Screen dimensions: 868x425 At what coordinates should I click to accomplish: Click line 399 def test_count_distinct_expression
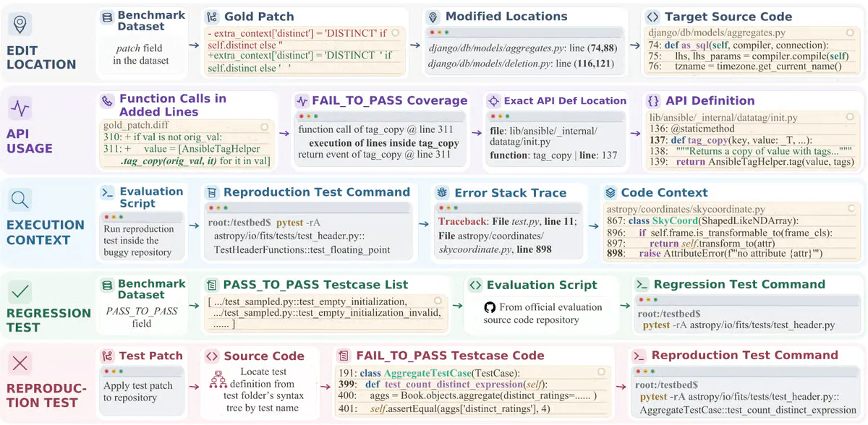click(443, 384)
